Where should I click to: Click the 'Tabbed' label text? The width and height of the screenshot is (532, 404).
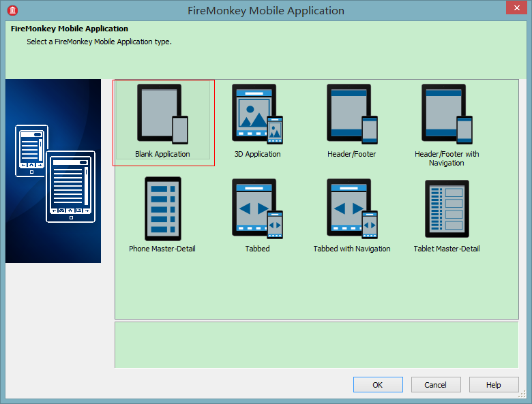tap(258, 249)
